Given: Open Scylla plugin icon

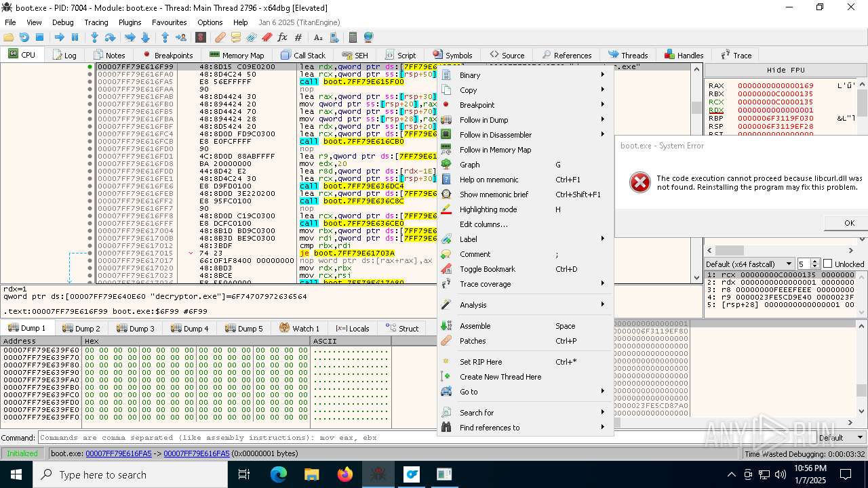Looking at the screenshot, I should 201,37.
